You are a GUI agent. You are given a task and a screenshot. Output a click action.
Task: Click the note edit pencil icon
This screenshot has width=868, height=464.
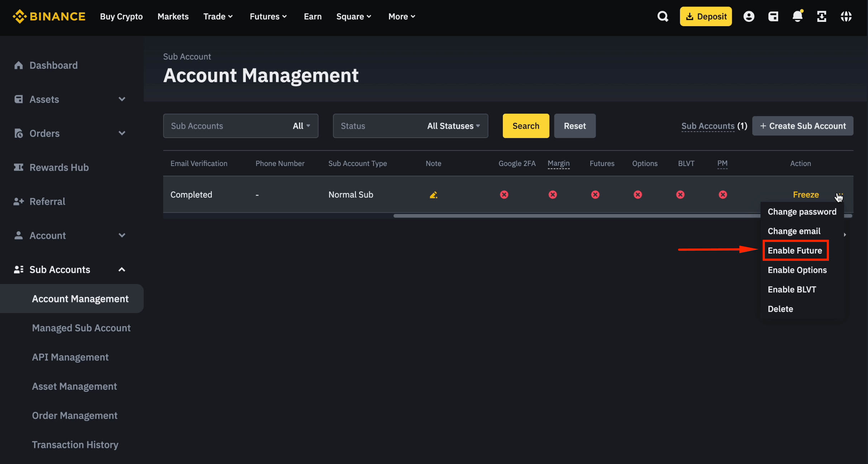(x=433, y=195)
